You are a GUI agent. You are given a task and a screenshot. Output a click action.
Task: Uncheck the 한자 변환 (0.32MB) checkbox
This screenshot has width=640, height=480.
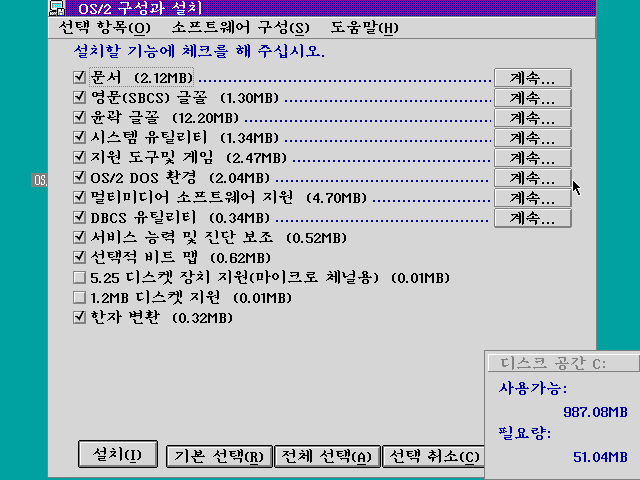(x=79, y=318)
